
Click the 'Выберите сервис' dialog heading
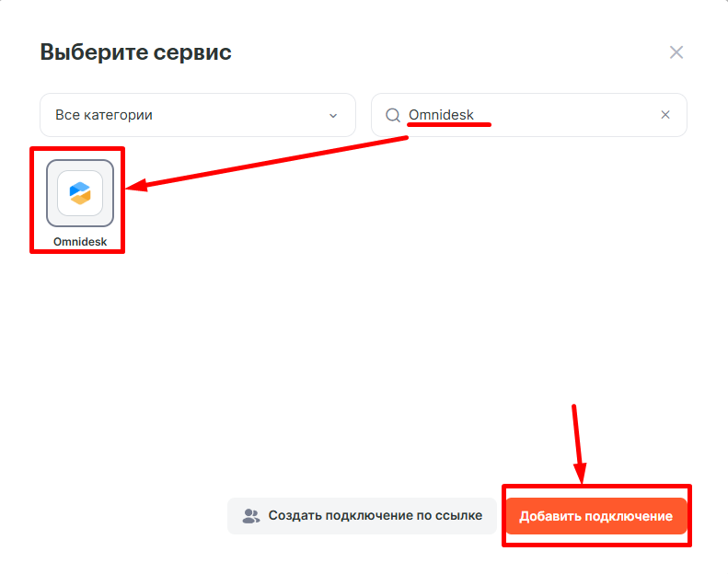[135, 52]
